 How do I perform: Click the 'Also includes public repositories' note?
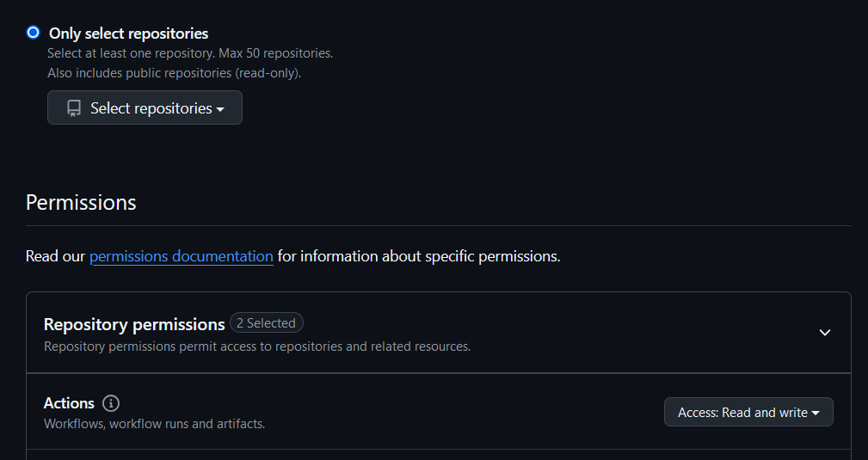175,73
